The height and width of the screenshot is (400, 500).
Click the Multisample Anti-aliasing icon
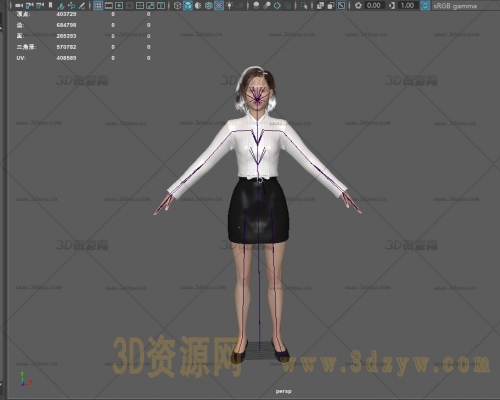(277, 5)
